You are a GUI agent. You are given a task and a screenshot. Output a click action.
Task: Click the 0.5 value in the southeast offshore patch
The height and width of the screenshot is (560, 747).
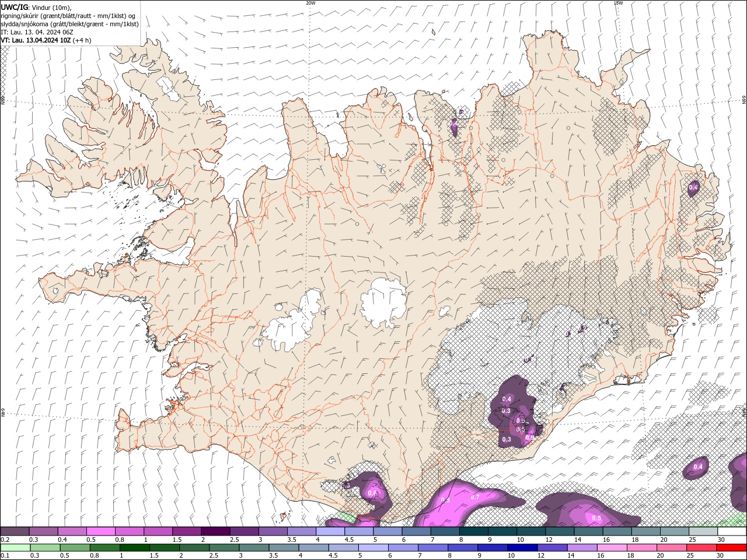[596, 518]
